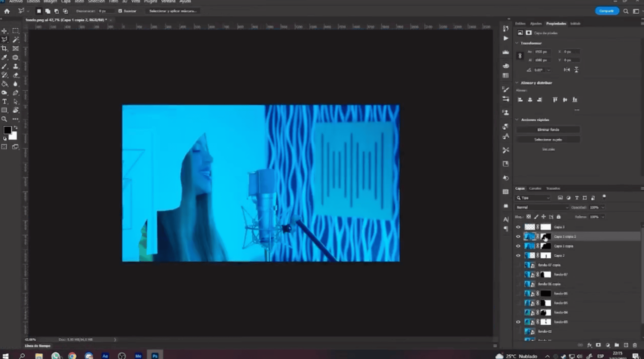Click the black foreground color swatch
Image resolution: width=644 pixels, height=359 pixels.
(7, 130)
